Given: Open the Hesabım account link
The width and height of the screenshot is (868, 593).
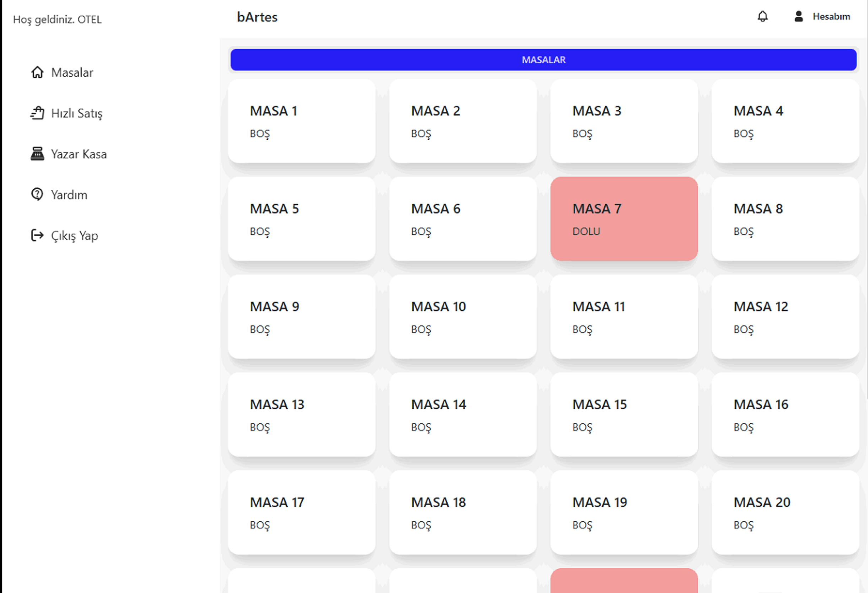Looking at the screenshot, I should pos(831,16).
